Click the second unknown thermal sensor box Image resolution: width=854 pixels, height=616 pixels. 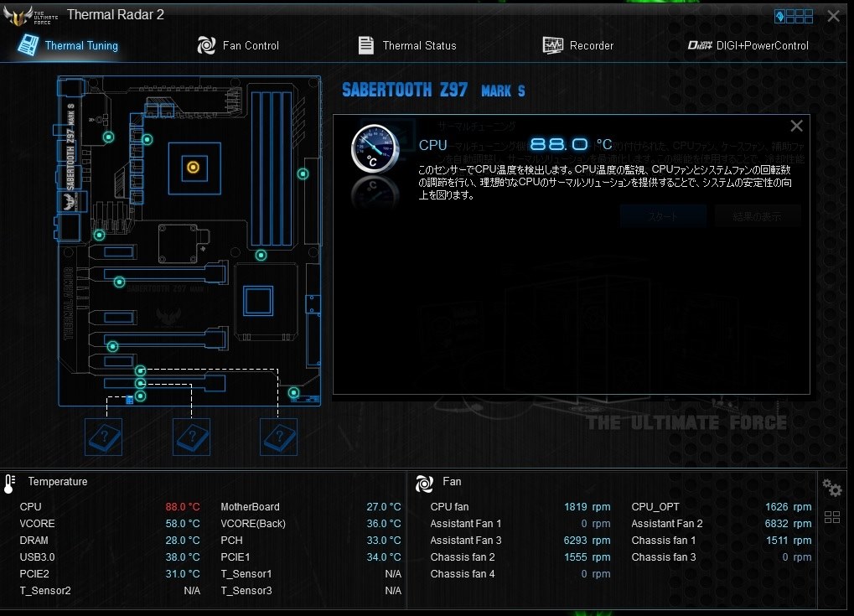click(191, 437)
